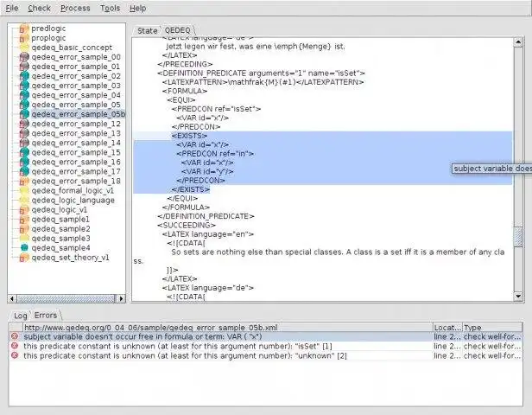Viewport: 532px width, 415px height.
Task: Click the error icon for "isSet" [1] message
Action: click(14, 346)
